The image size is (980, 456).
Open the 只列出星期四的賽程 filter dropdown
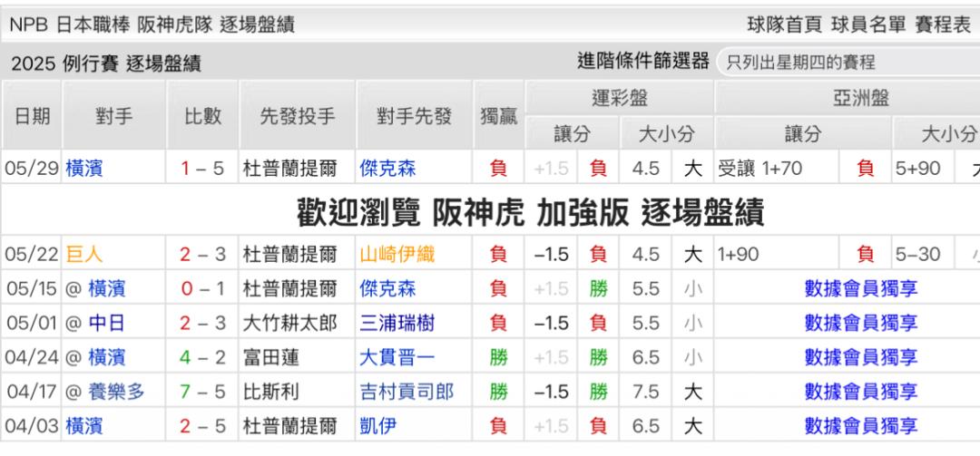[848, 62]
